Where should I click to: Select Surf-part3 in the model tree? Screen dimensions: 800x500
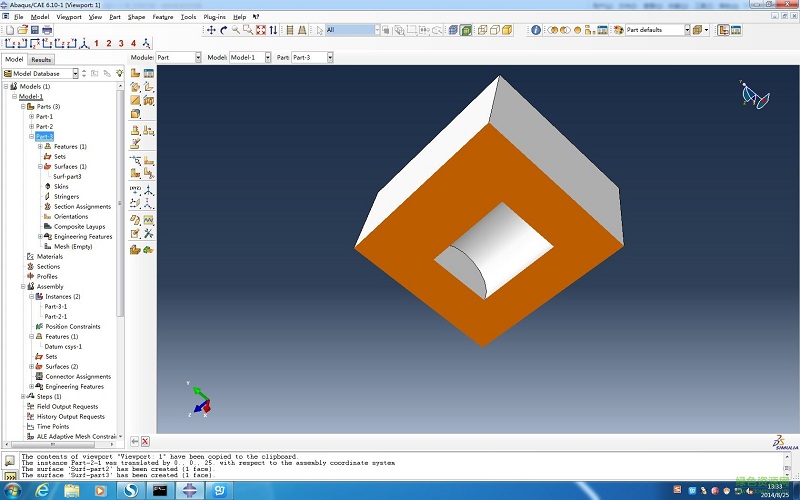tap(67, 177)
